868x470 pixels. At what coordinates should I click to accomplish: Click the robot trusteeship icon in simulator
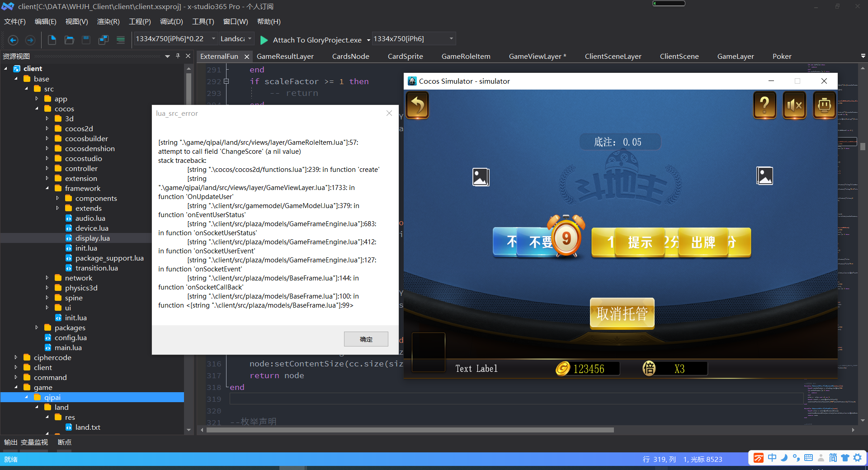pos(824,105)
